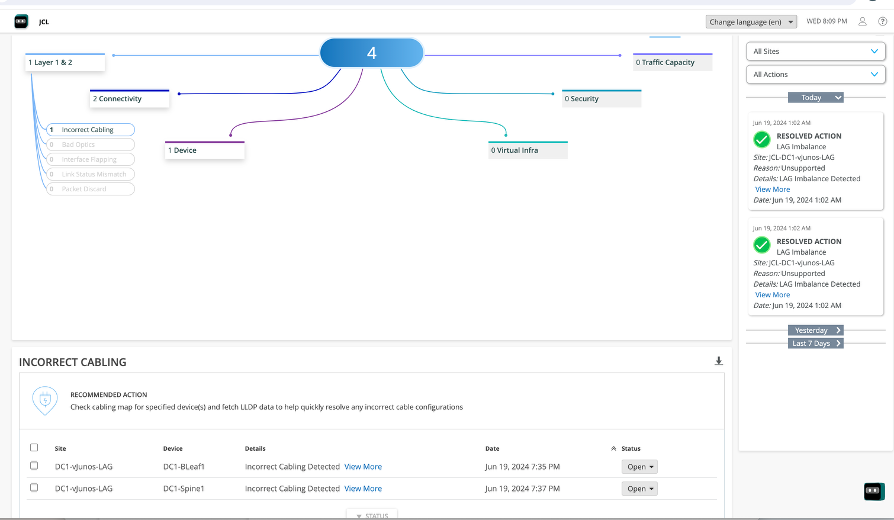Click the green check on first resolved action
The width and height of the screenshot is (894, 520).
pyautogui.click(x=762, y=140)
